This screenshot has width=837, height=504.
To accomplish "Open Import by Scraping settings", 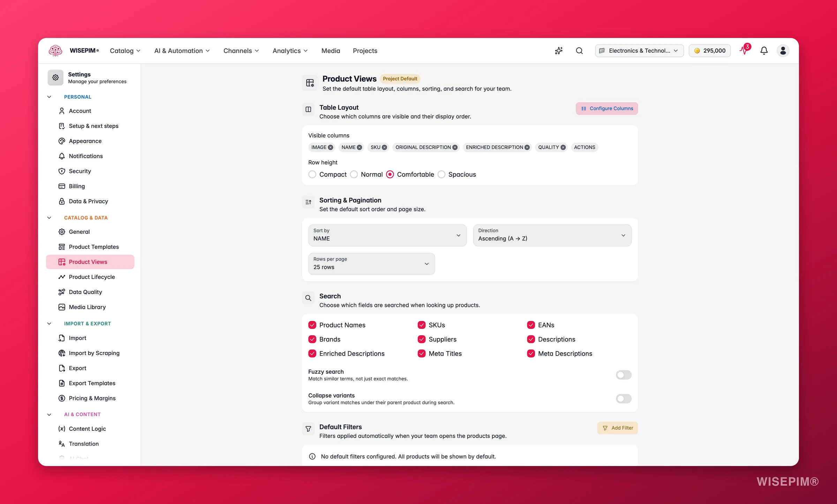I will pos(90,353).
